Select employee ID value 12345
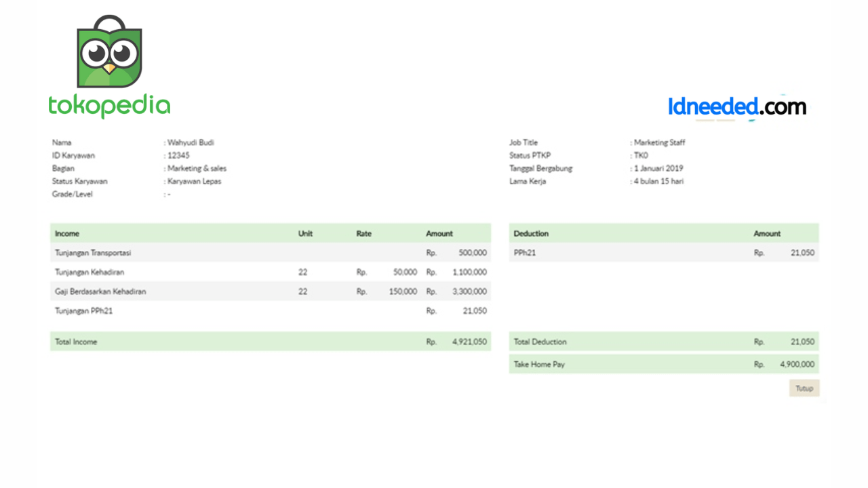This screenshot has height=488, width=868. pos(178,155)
